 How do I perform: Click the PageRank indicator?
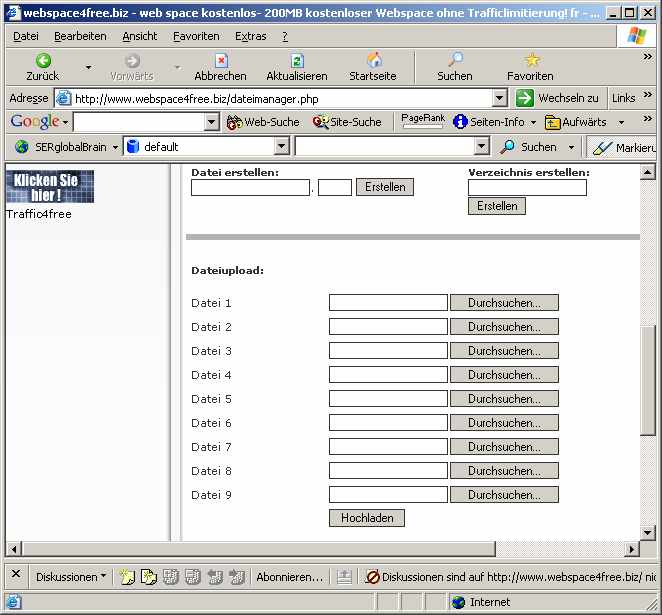point(422,121)
